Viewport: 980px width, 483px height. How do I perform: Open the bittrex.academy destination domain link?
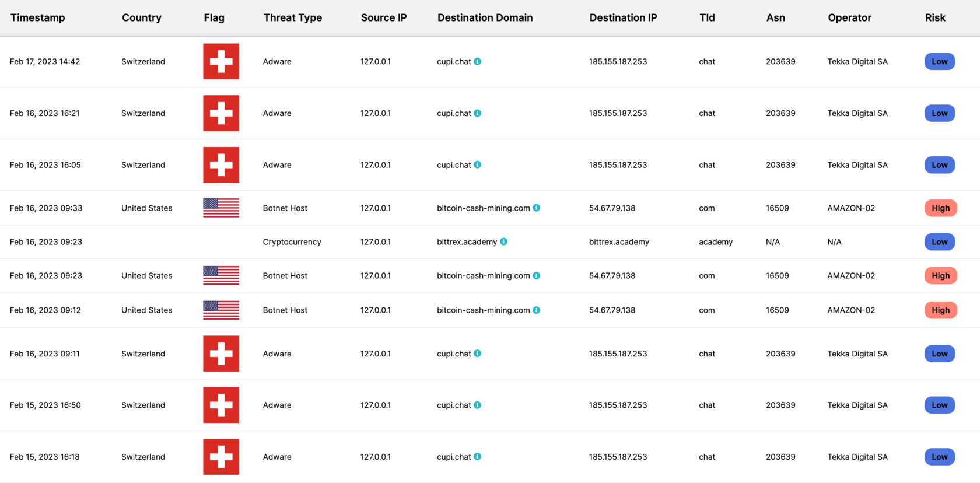(x=467, y=242)
